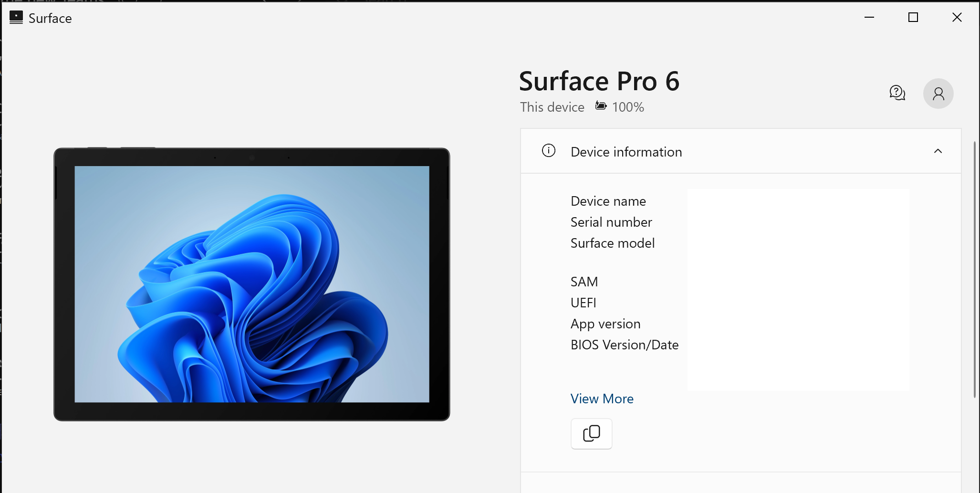
Task: Click the Surface app icon in title bar
Action: click(16, 18)
